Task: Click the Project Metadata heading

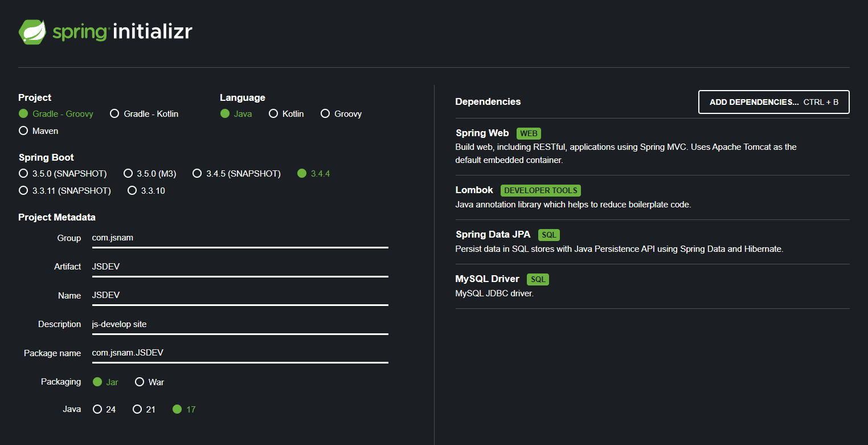Action: pyautogui.click(x=57, y=218)
